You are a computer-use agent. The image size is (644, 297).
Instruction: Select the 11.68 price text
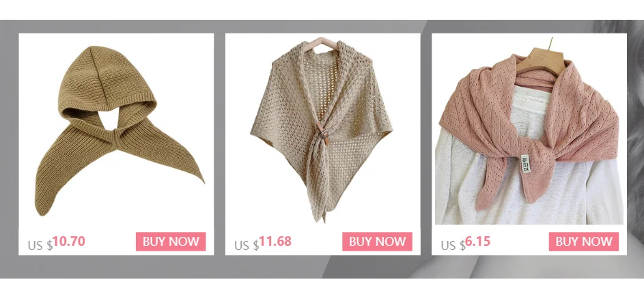coord(275,241)
